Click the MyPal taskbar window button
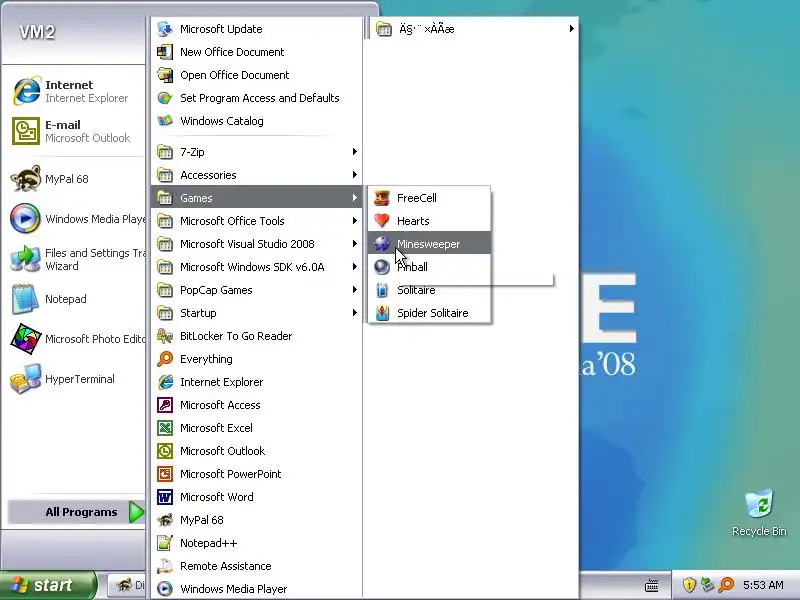This screenshot has width=800, height=600. 128,585
